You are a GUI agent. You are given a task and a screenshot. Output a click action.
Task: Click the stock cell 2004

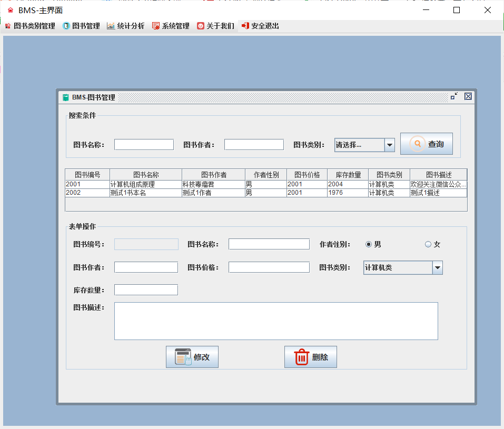point(348,184)
